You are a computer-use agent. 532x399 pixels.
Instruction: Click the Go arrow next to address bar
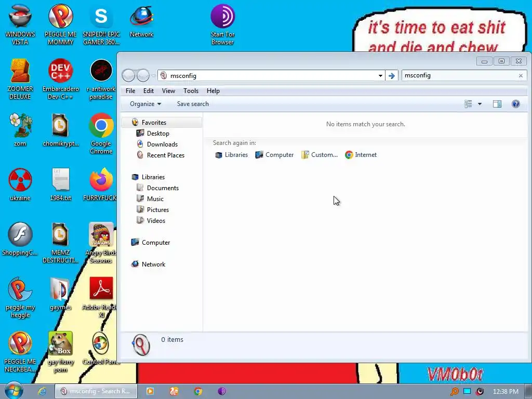pos(392,76)
